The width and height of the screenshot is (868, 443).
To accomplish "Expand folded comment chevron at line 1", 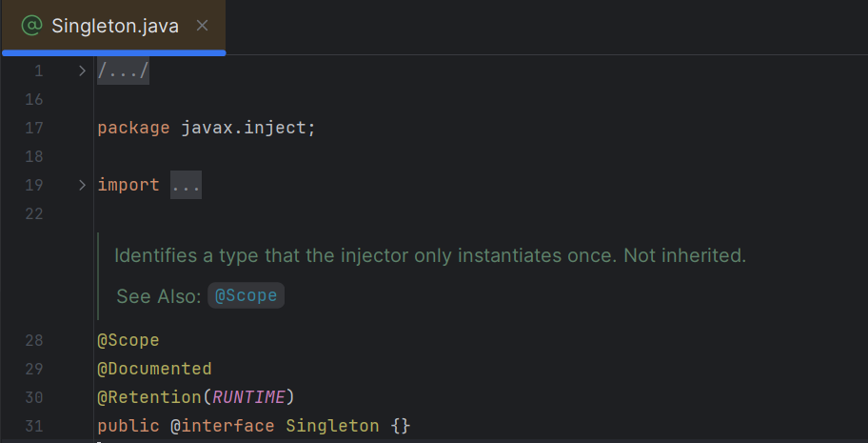I will [82, 70].
